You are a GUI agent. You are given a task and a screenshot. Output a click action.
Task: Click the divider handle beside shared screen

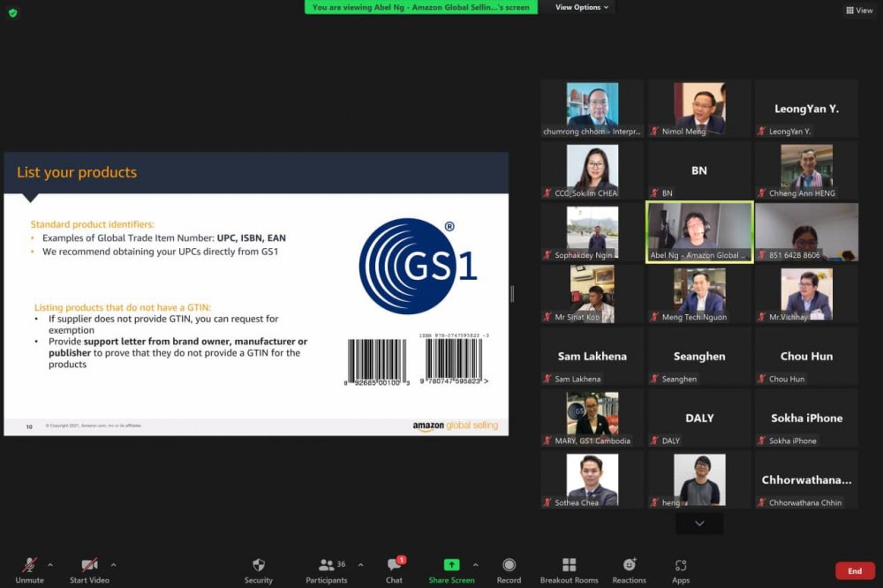click(x=512, y=294)
